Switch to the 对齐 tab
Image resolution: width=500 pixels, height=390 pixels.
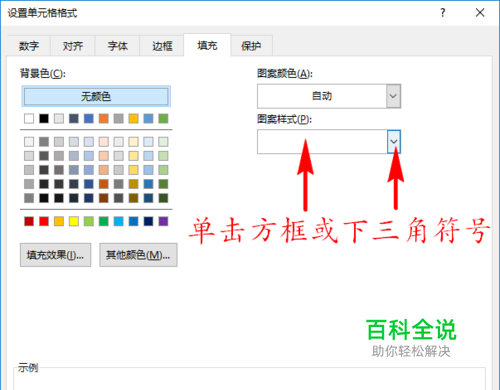tap(73, 46)
